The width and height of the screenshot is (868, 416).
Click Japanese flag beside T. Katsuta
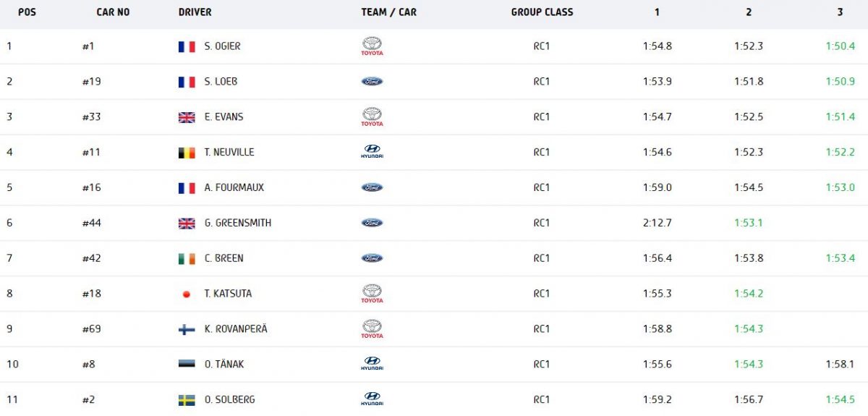coord(187,294)
